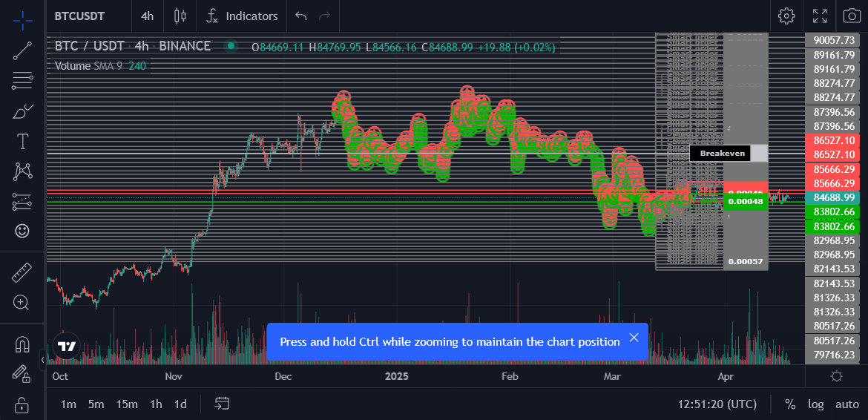868x420 pixels.
Task: Open time axis settings gear
Action: coord(836,377)
